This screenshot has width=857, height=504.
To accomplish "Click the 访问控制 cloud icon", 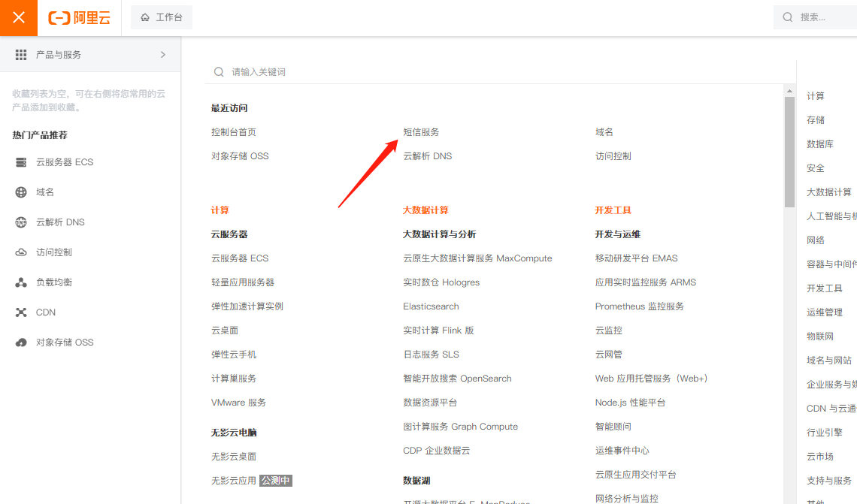I will click(x=21, y=252).
